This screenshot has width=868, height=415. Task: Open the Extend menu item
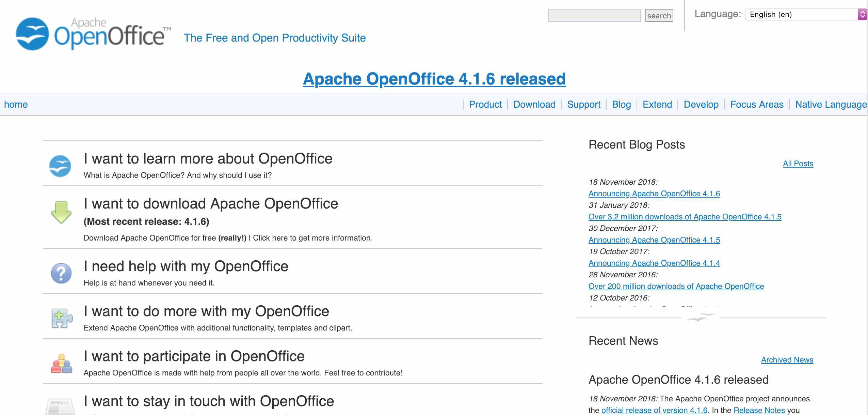click(x=657, y=104)
